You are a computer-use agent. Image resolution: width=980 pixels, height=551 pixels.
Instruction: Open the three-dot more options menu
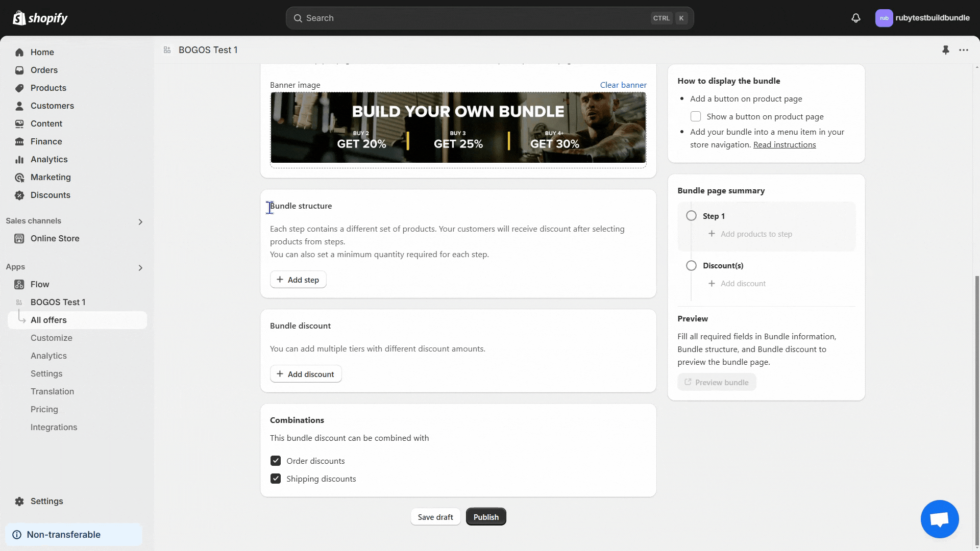(x=964, y=50)
